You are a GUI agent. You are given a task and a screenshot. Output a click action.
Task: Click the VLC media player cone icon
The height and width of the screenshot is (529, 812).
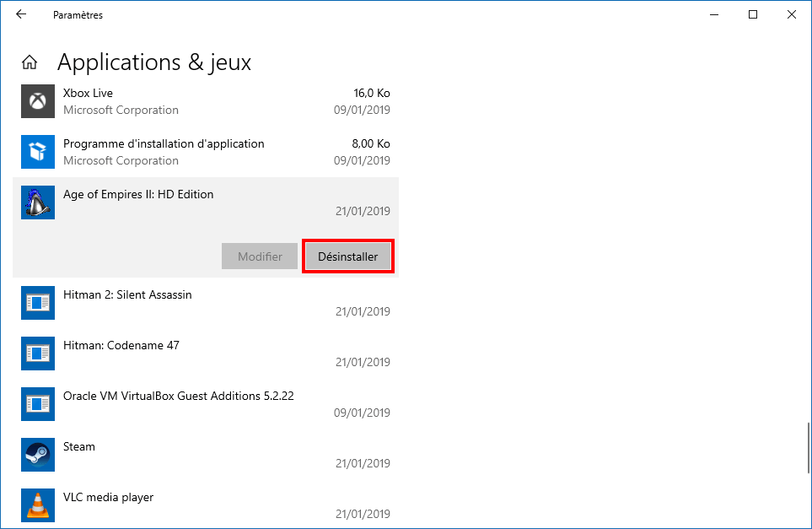pyautogui.click(x=38, y=505)
